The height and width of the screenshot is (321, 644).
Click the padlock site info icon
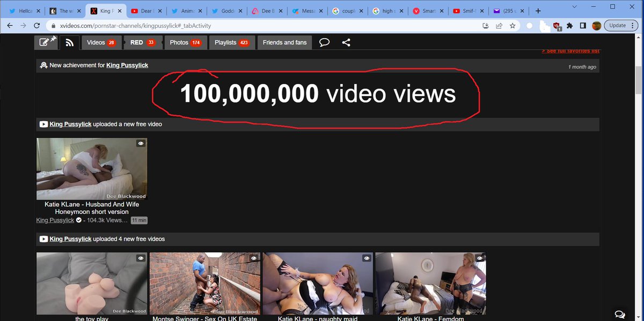52,25
